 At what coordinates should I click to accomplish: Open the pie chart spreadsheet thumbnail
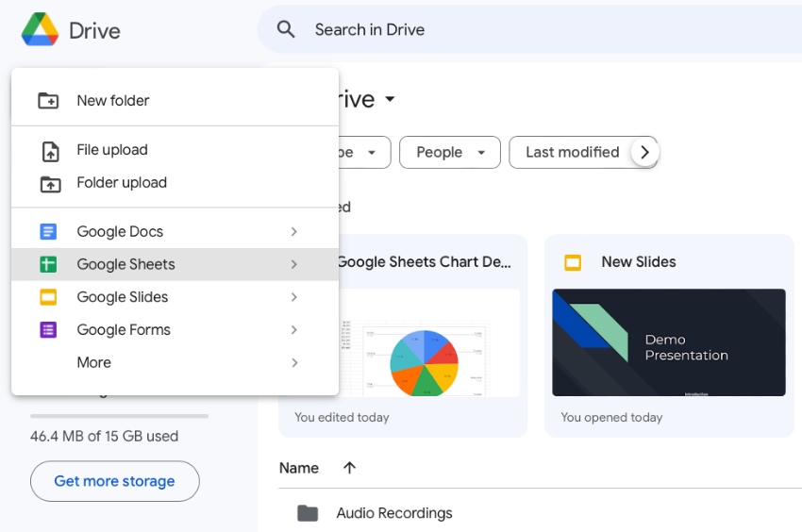[428, 342]
